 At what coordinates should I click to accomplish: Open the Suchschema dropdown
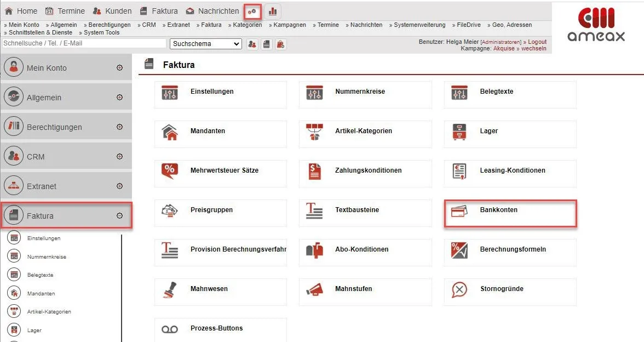click(206, 44)
